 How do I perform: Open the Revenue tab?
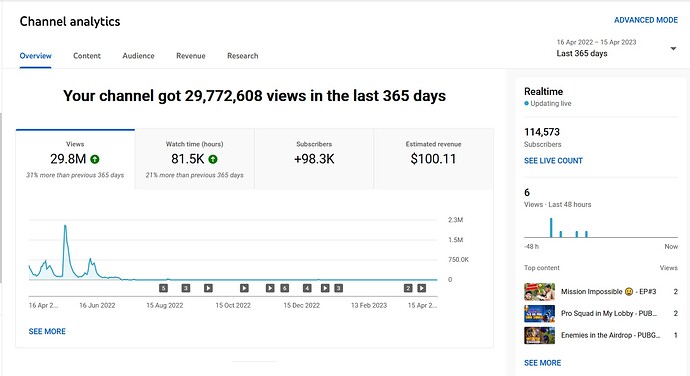[191, 56]
